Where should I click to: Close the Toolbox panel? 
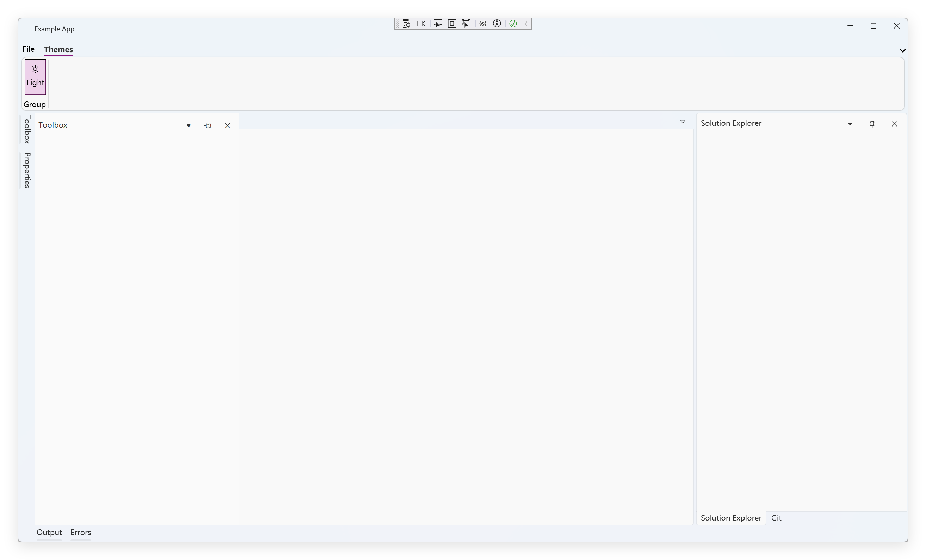coord(227,125)
